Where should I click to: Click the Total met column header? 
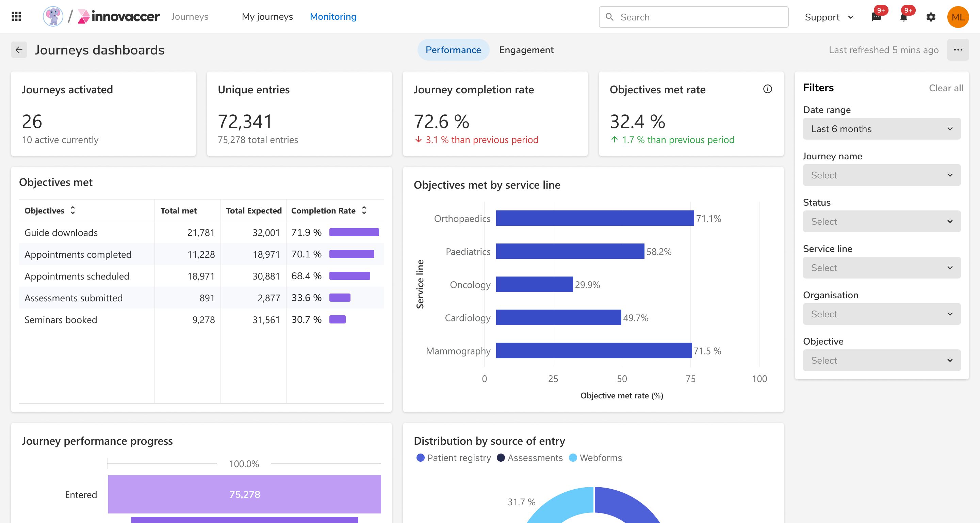click(x=178, y=210)
